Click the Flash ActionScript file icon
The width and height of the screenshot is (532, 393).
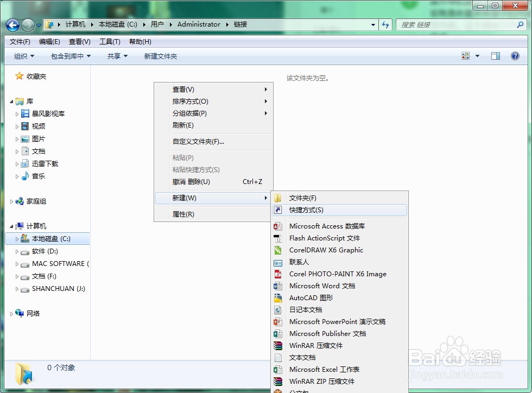278,238
